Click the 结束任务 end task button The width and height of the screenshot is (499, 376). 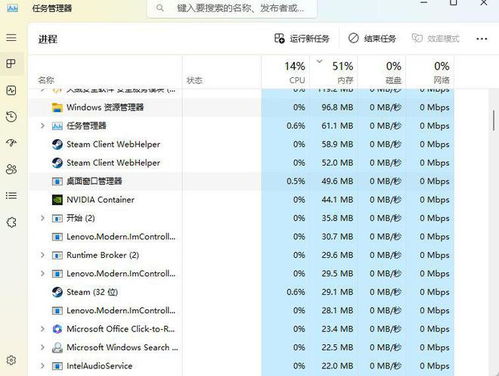tap(372, 39)
